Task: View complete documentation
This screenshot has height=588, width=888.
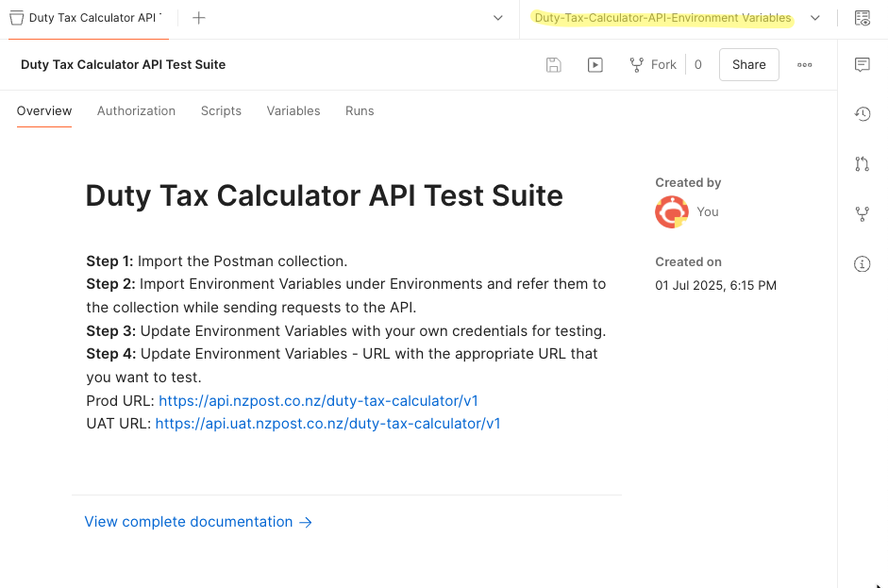Action: [x=188, y=521]
